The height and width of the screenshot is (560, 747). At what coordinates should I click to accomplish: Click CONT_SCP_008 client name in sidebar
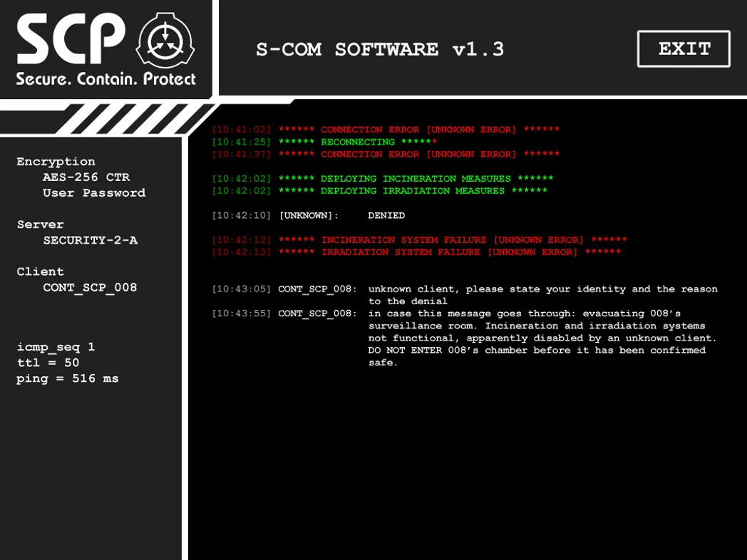pos(90,288)
